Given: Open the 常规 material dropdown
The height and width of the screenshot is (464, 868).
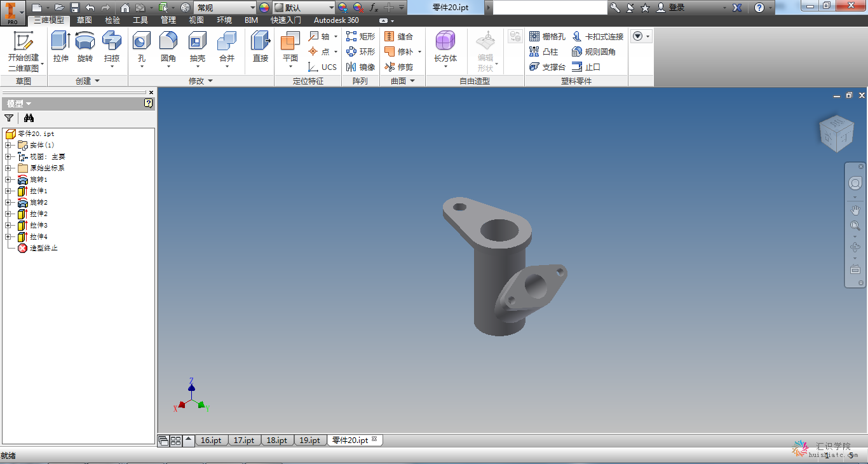Looking at the screenshot, I should pos(225,8).
